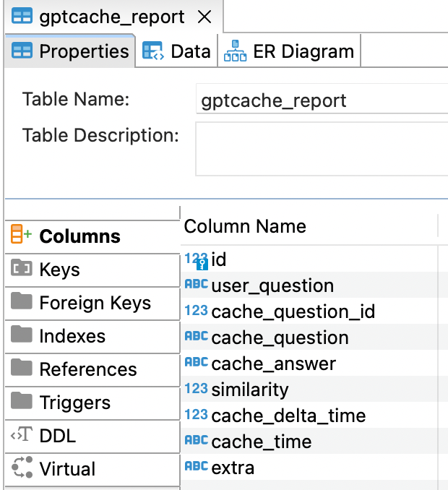
Task: Click the 123 type icon for cache_question_id
Action: pos(197,310)
